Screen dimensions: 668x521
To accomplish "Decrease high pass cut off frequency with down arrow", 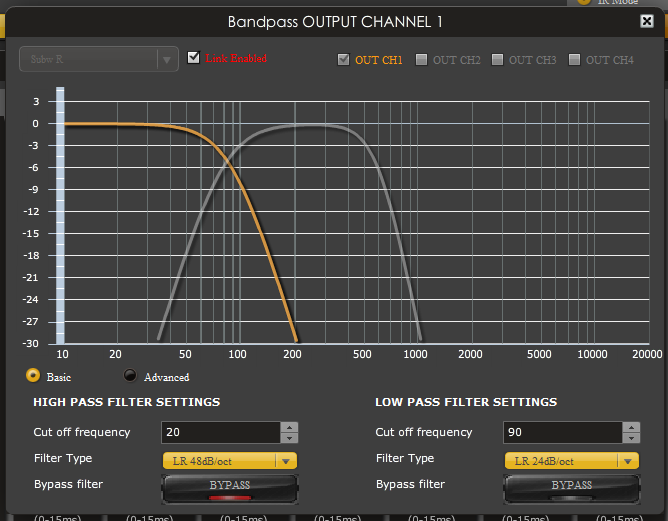I will [290, 438].
